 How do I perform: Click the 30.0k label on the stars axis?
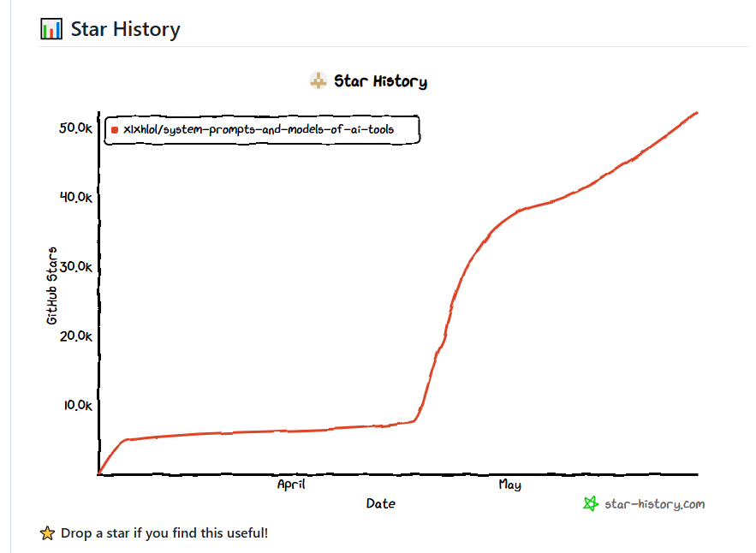(x=75, y=266)
